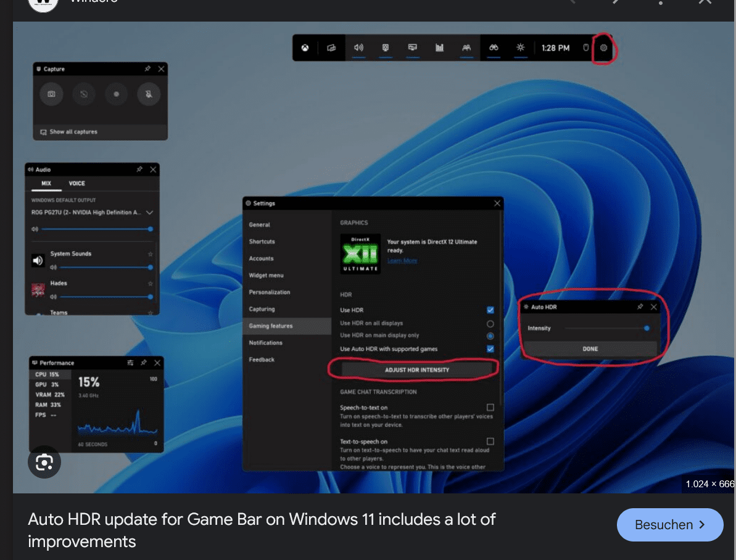Image resolution: width=736 pixels, height=560 pixels.
Task: Close the Capture widget
Action: point(162,69)
